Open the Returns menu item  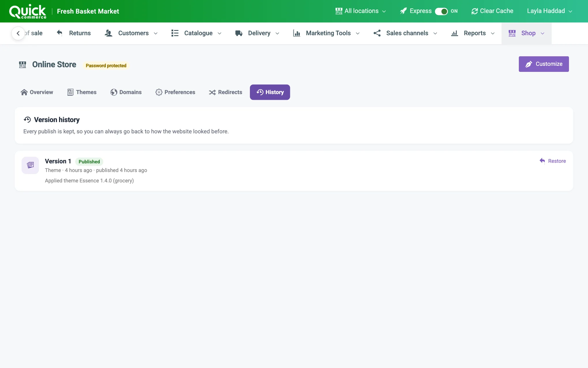(x=73, y=33)
